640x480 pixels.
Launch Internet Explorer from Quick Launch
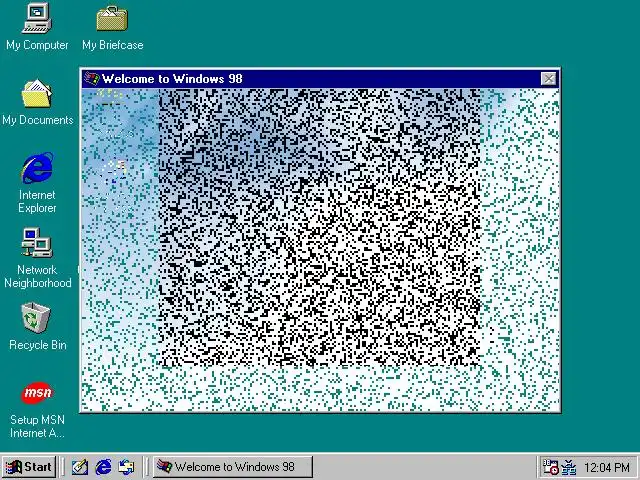(103, 467)
